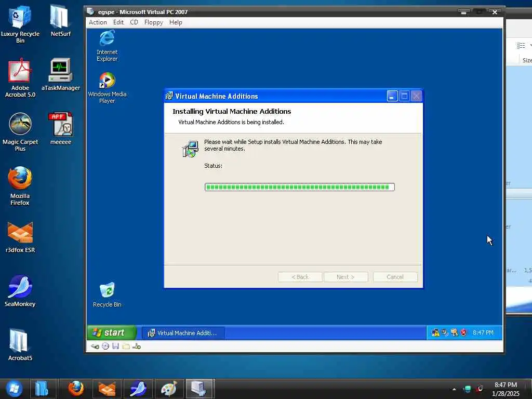Click the hard disk status icon in Virtual PC
532x399 pixels.
click(95, 347)
